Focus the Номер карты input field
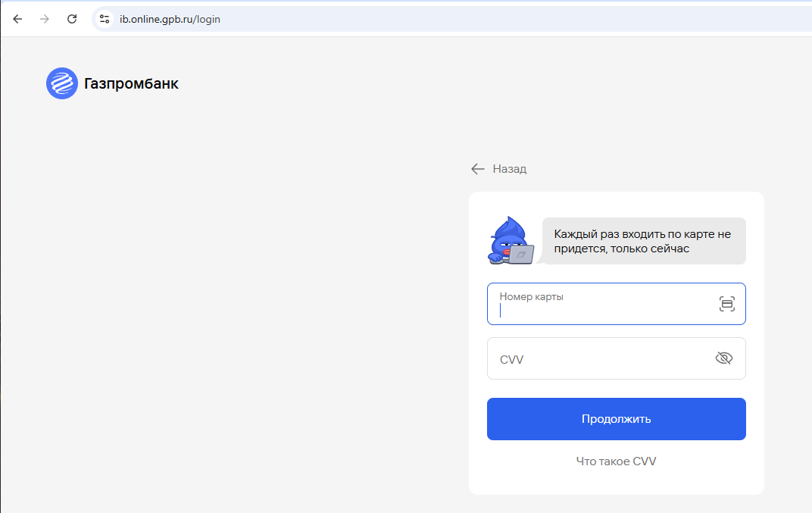Screen dimensions: 812x513 [x=617, y=304]
